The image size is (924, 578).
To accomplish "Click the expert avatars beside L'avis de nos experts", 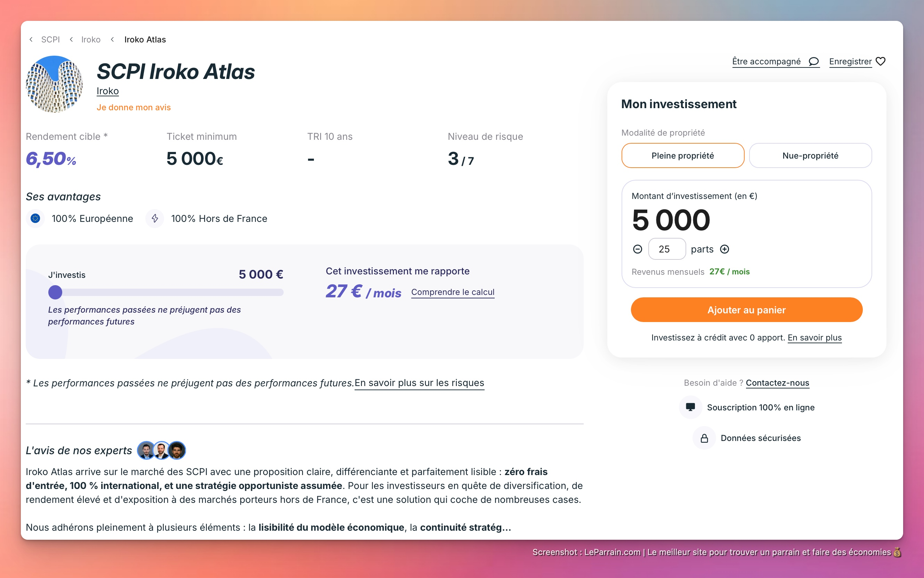I will tap(161, 450).
